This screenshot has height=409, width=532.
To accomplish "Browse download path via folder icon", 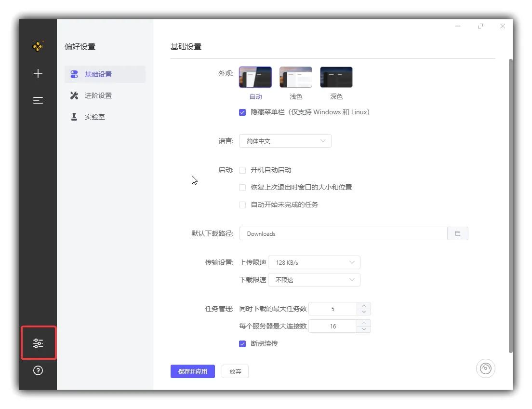I will coord(457,233).
